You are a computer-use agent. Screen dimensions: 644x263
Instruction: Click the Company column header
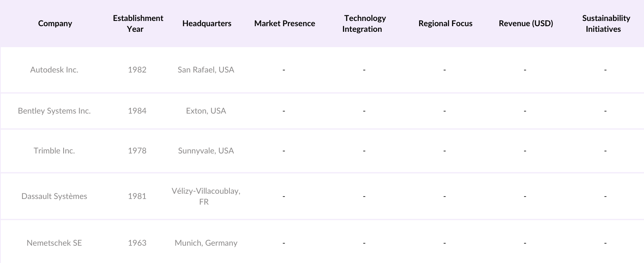55,23
